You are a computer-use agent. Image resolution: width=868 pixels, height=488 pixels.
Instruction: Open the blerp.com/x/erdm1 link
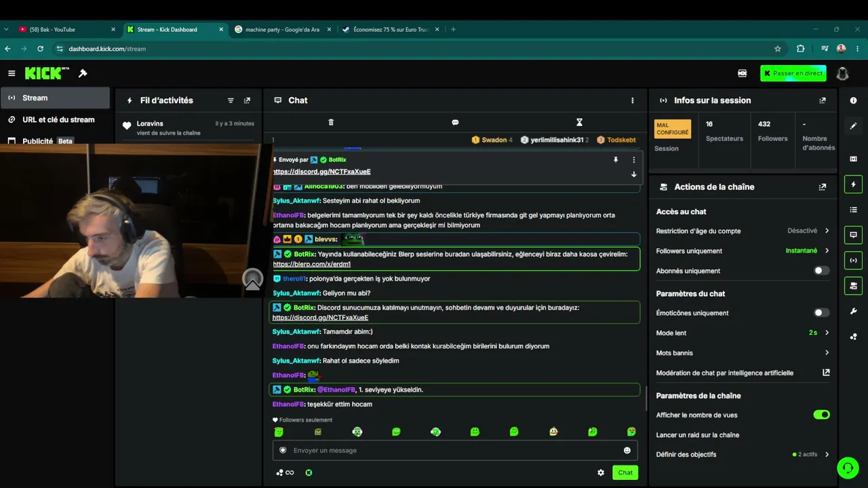[312, 264]
